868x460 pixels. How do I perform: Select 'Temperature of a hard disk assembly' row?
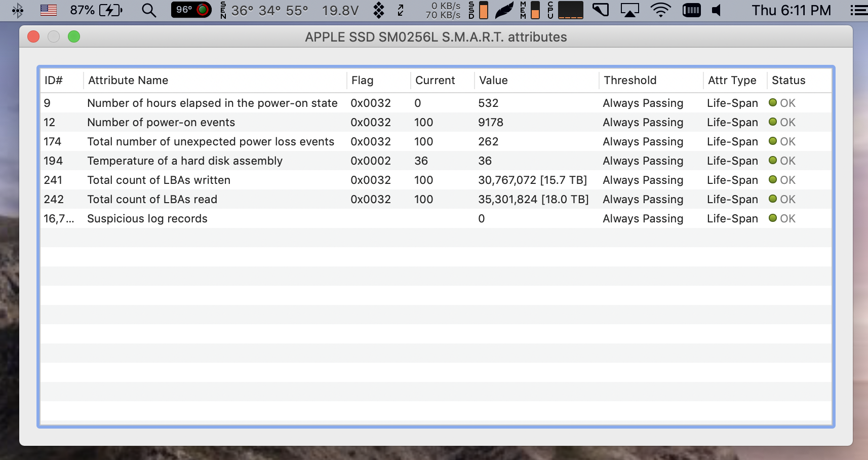click(436, 161)
